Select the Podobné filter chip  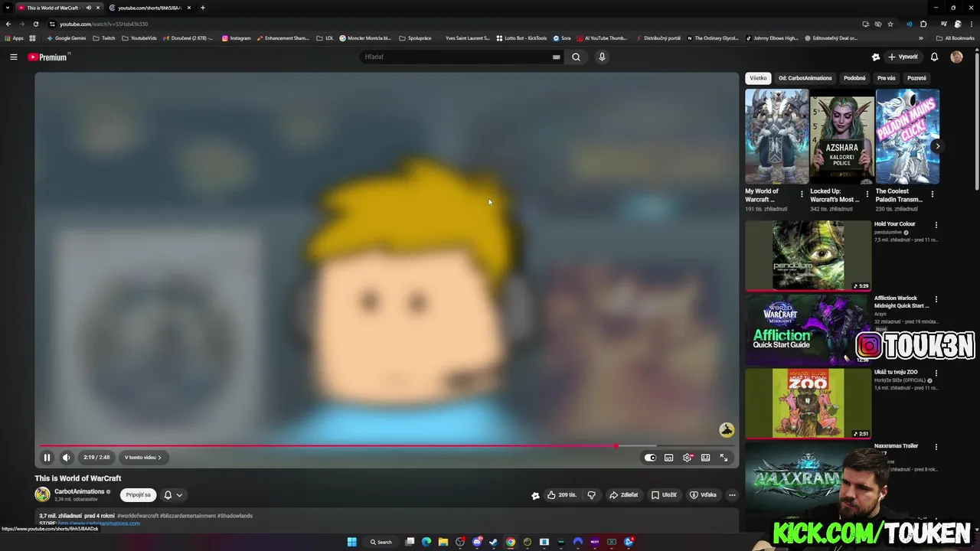pos(854,78)
